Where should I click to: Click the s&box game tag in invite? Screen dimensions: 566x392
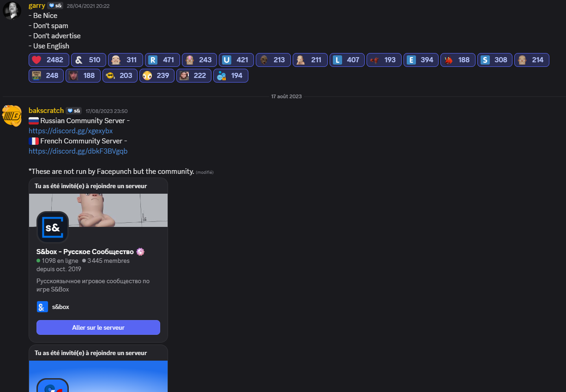(53, 307)
